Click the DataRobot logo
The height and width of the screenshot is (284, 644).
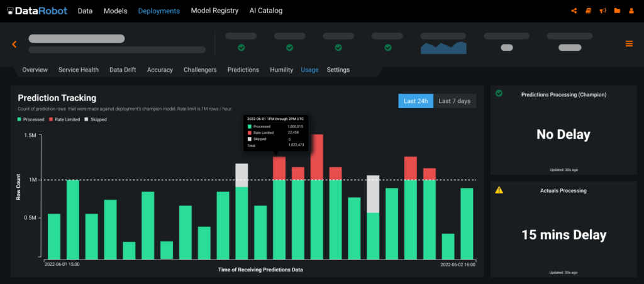[x=36, y=11]
